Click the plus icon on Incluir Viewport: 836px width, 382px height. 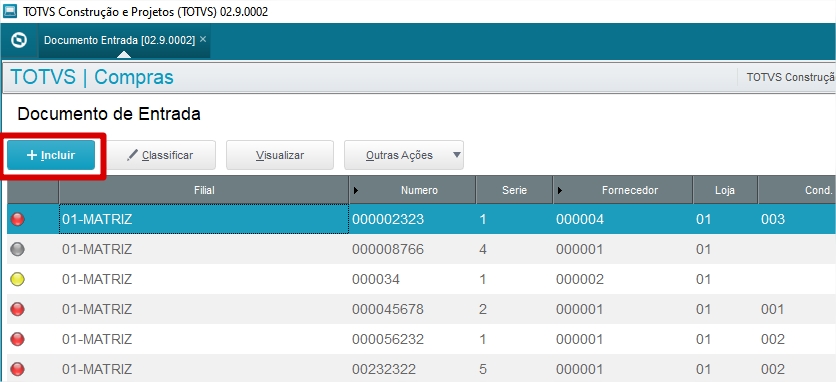click(32, 155)
